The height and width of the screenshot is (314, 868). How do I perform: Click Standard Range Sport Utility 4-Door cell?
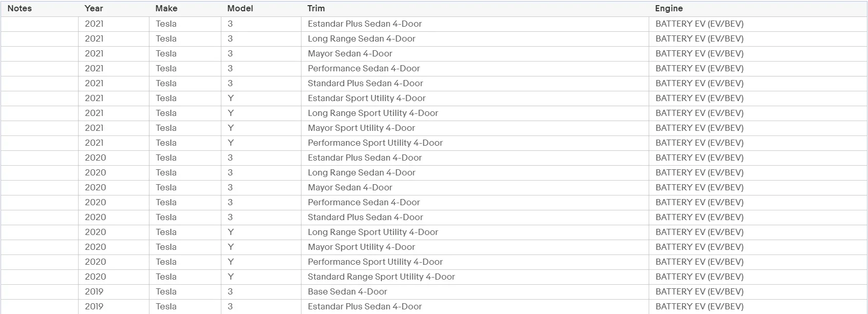pyautogui.click(x=381, y=277)
